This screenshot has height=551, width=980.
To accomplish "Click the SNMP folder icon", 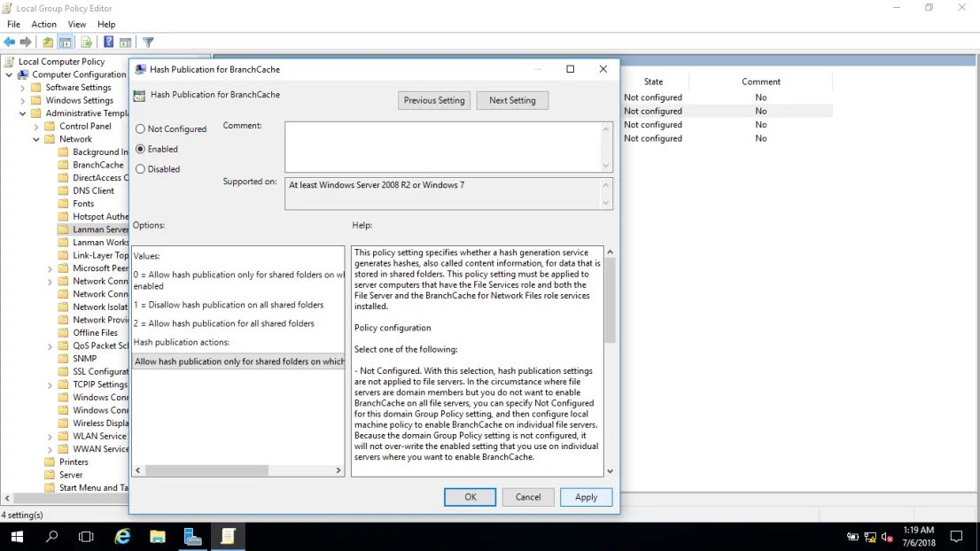I will 63,359.
